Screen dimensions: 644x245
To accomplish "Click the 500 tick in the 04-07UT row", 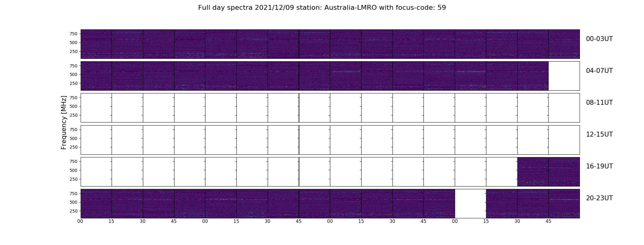I will 74,74.
